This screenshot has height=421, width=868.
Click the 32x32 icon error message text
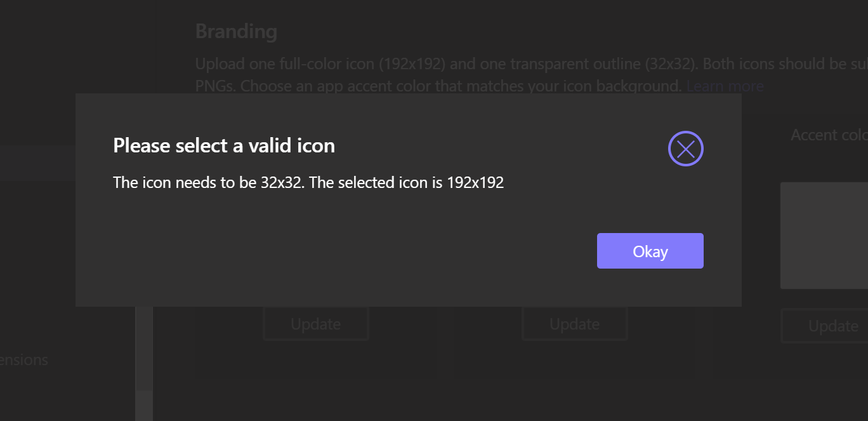point(308,182)
